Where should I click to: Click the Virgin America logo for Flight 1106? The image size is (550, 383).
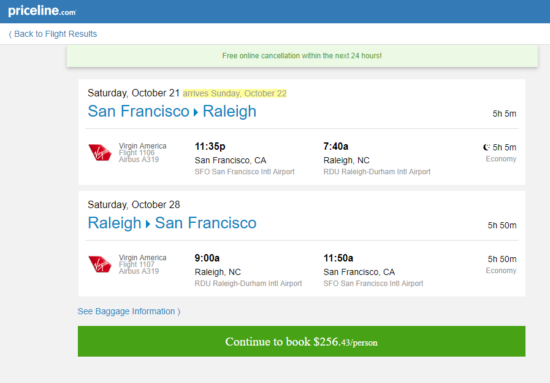coord(100,153)
